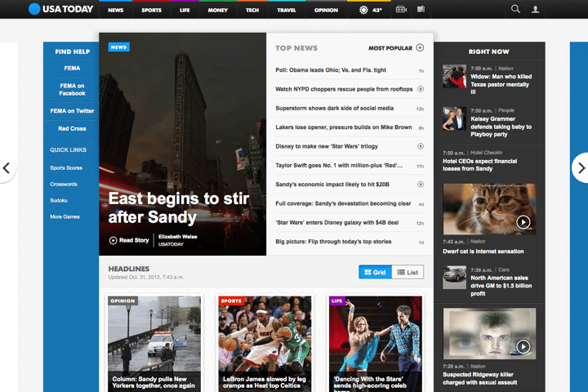Image resolution: width=588 pixels, height=392 pixels.
Task: Open the Opinion card about Sandy and New Yorkers
Action: (154, 344)
